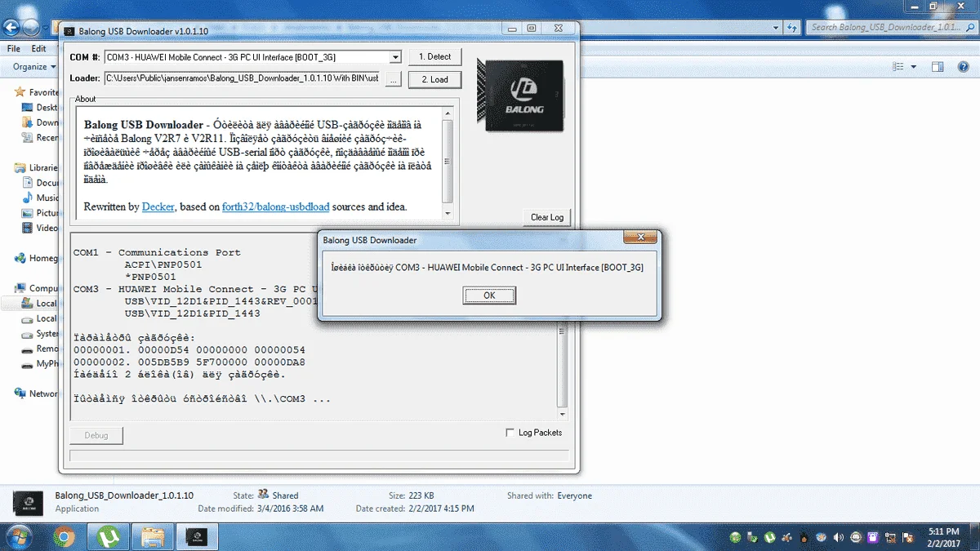The image size is (980, 551).
Task: Click the 1. Detect button
Action: pos(434,57)
